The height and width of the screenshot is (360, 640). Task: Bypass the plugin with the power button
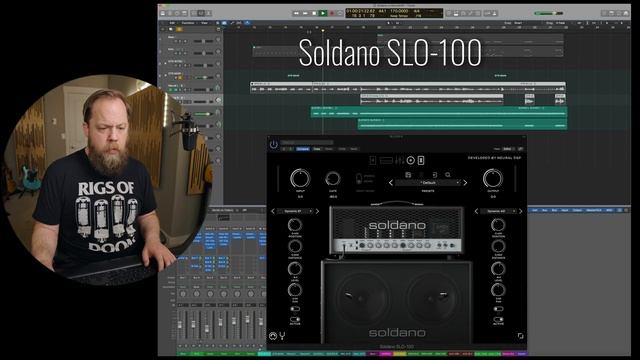273,144
